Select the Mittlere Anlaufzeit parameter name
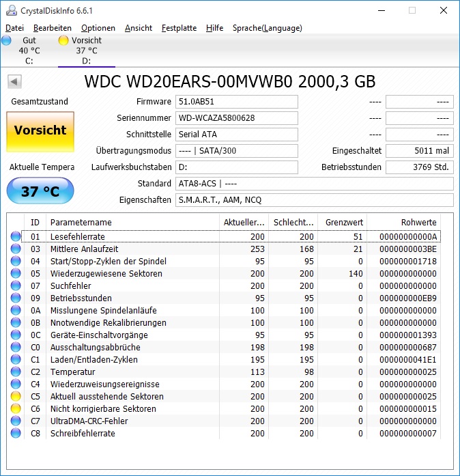 point(85,249)
